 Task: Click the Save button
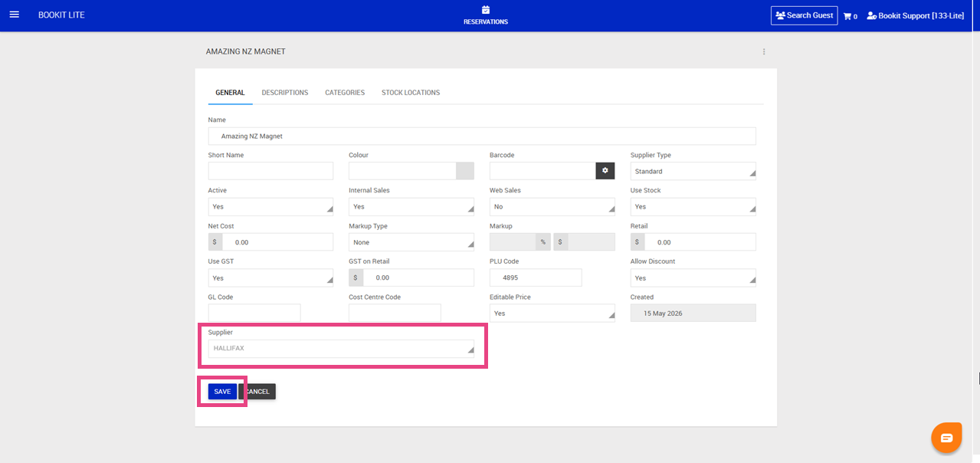[x=222, y=392]
